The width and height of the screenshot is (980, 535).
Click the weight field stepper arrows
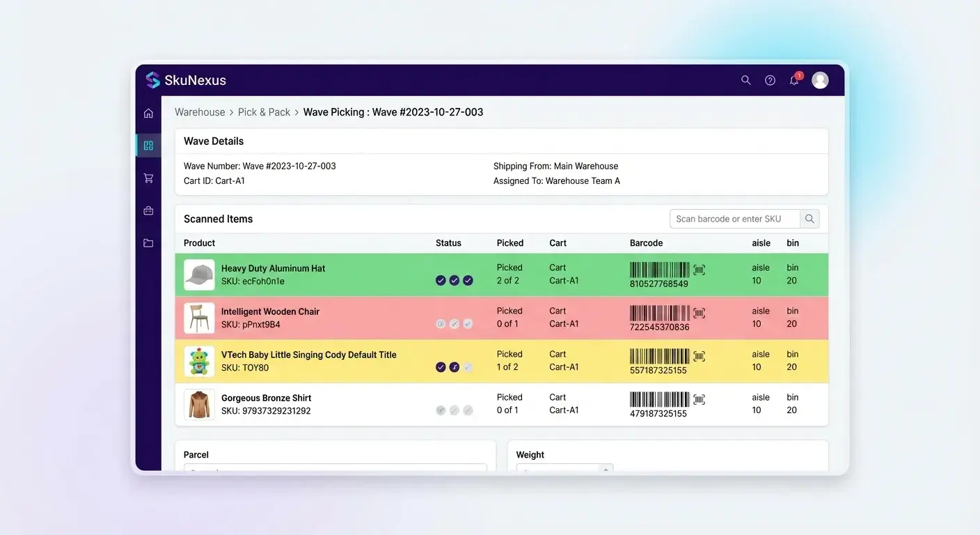coord(606,469)
